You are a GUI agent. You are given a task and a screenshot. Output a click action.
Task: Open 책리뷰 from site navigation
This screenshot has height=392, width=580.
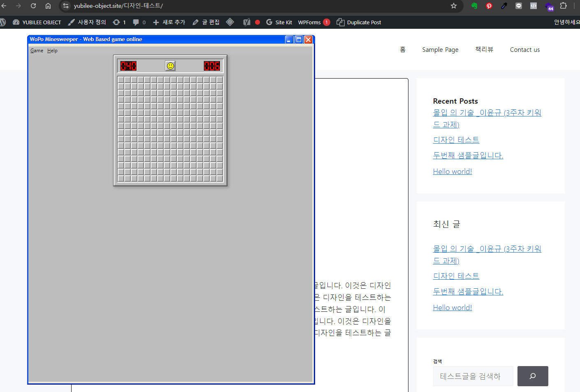pyautogui.click(x=484, y=49)
